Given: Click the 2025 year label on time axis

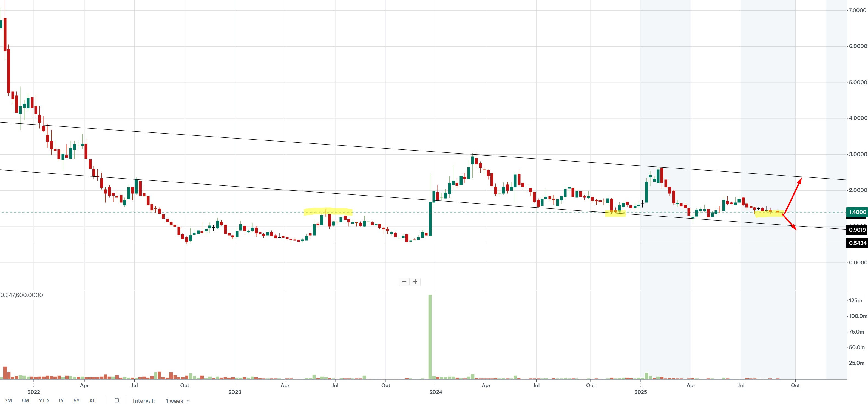Looking at the screenshot, I should click(x=640, y=392).
